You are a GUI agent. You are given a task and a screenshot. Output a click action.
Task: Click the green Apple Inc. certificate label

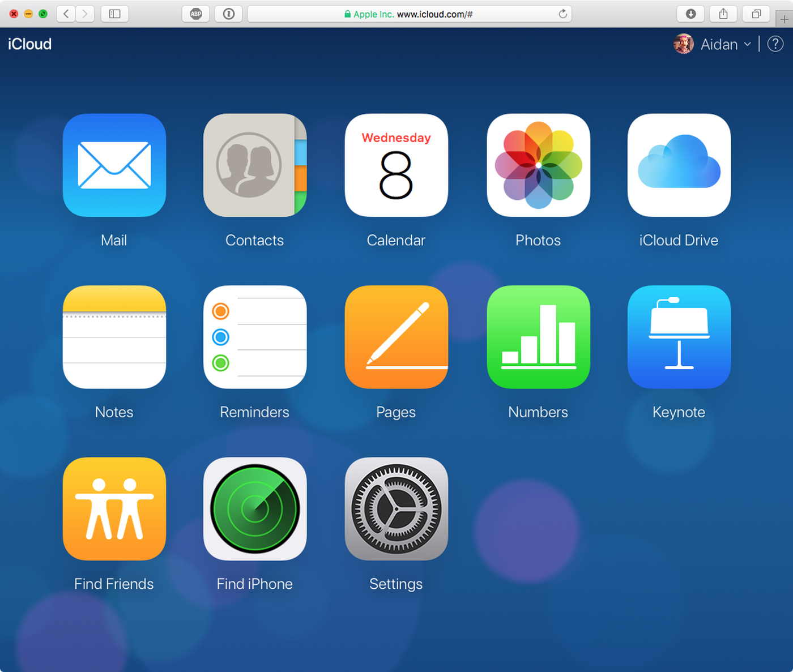pos(373,14)
